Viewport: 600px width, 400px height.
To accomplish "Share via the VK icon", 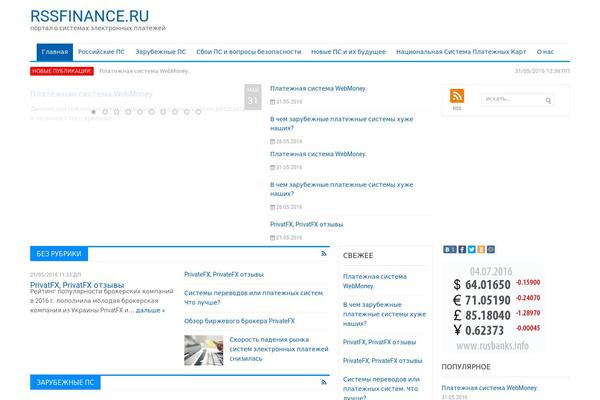I will [x=450, y=249].
